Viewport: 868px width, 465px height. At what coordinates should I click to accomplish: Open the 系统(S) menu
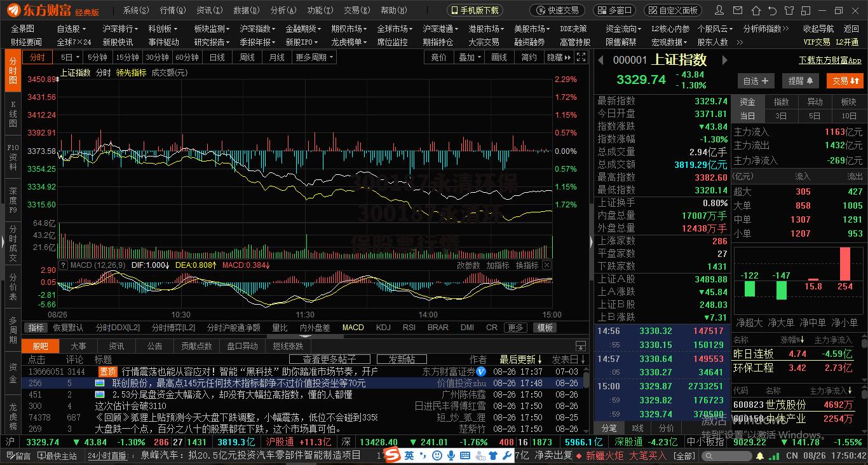tap(136, 10)
